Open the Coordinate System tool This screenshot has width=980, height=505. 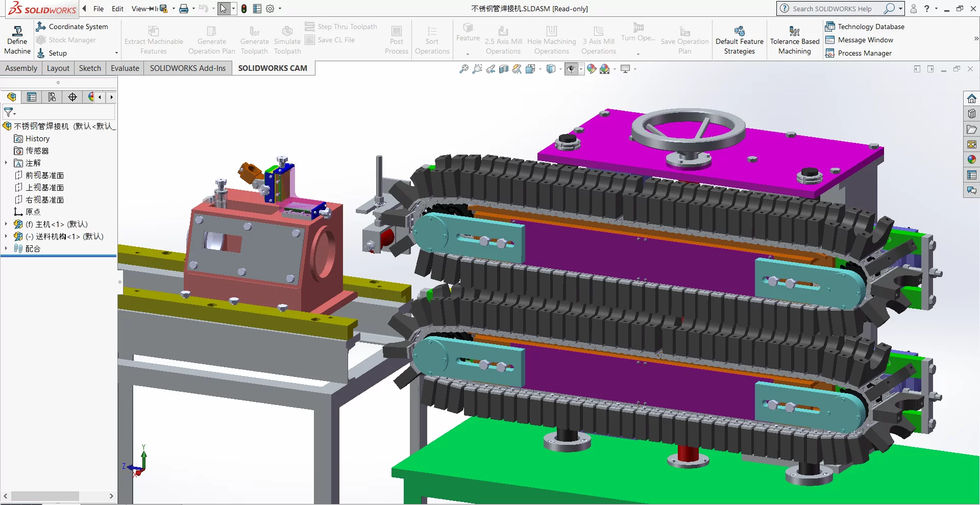click(72, 27)
